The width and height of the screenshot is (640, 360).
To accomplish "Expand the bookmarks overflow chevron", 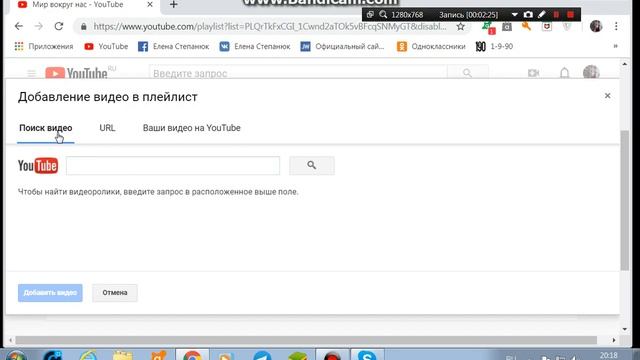I will (616, 46).
